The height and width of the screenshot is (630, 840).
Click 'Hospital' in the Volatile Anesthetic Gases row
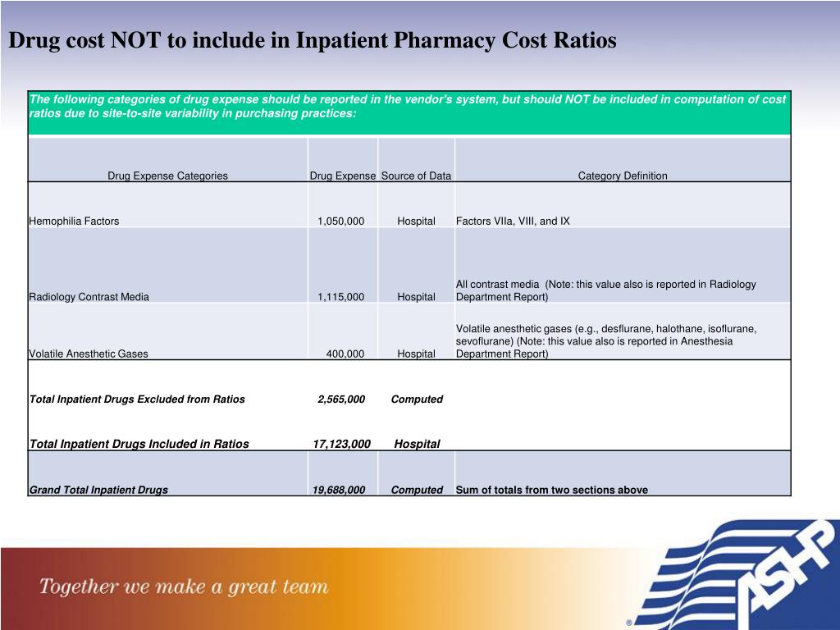(x=416, y=354)
